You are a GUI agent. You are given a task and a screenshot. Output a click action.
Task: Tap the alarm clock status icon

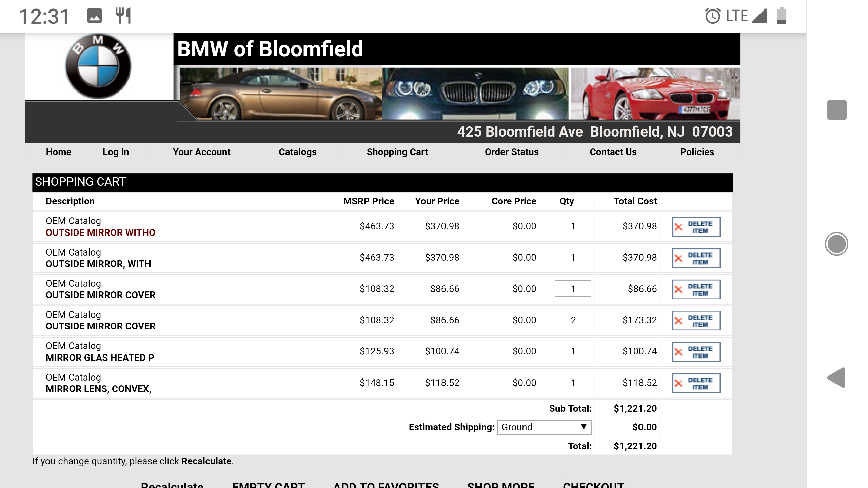click(713, 16)
